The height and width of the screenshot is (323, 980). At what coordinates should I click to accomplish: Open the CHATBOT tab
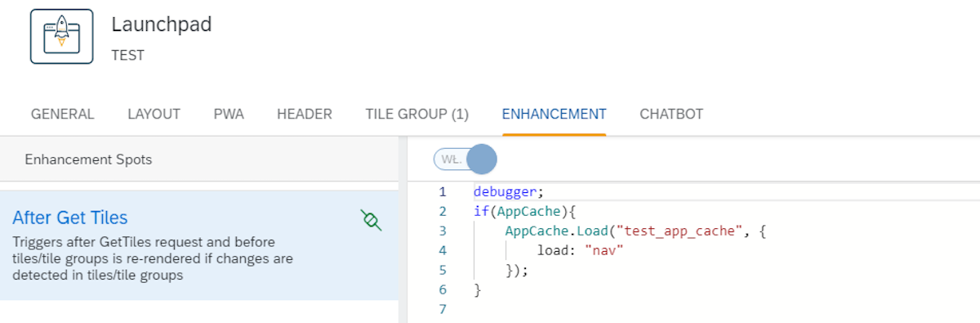(671, 114)
